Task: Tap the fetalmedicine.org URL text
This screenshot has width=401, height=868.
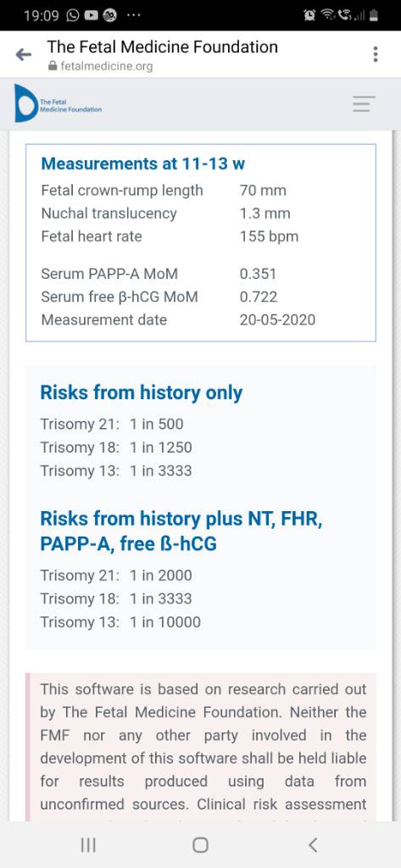Action: click(x=106, y=66)
